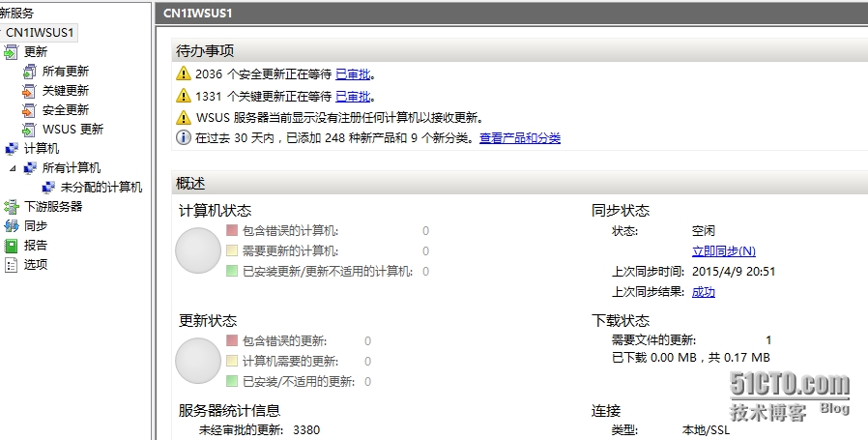Click green swatch for 已安装更新/更新不适用的计算机
868x440 pixels.
(232, 271)
